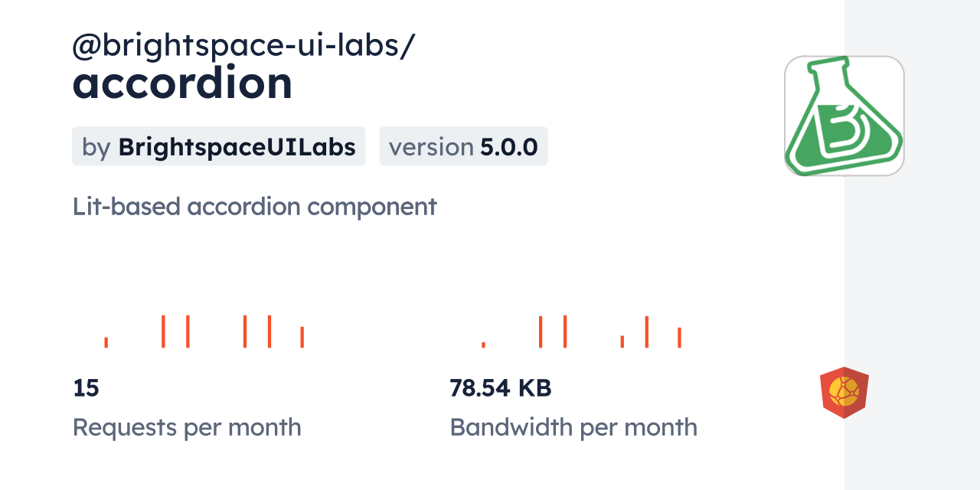Click the third bar in requests chart
This screenshot has width=980, height=490.
pos(188,331)
